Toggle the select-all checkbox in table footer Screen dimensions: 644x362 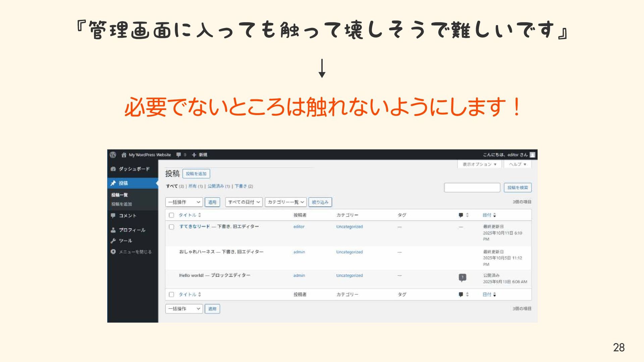pos(171,295)
